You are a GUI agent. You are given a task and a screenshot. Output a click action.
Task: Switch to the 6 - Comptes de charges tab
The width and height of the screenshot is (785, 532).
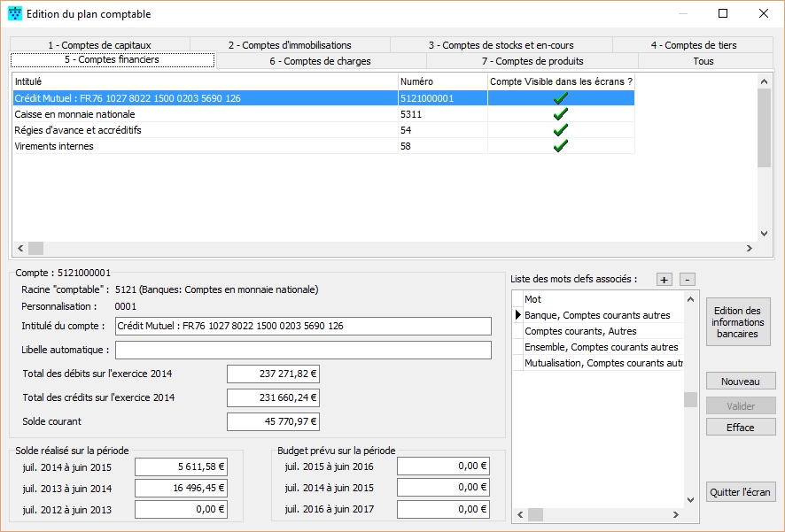[320, 61]
